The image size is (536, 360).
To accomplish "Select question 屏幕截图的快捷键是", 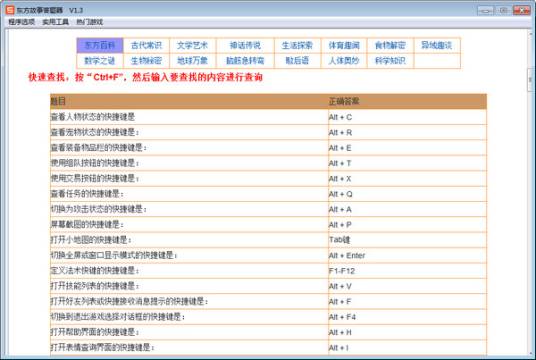I will click(189, 225).
